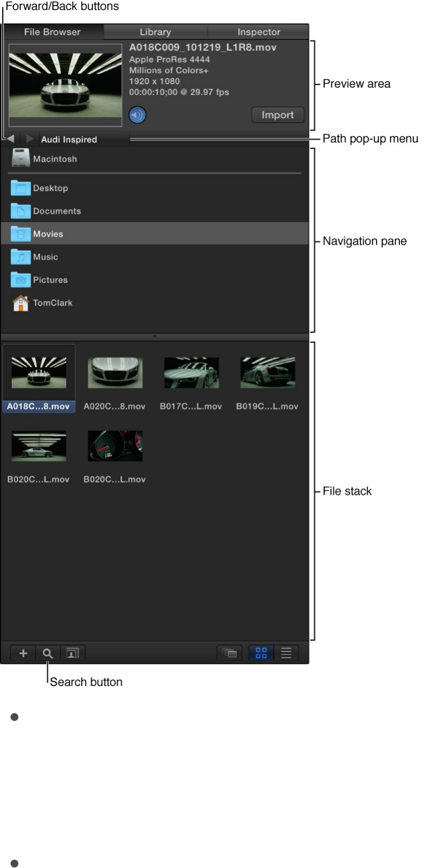Viewport: 425px width, 868px height.
Task: Open the Inspector tab
Action: click(x=258, y=32)
